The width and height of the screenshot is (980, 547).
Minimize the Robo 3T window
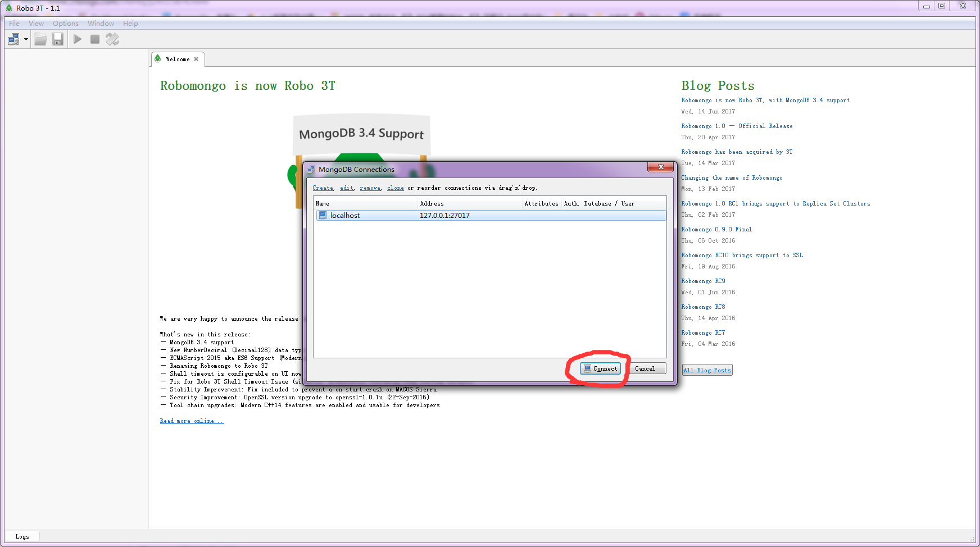(x=927, y=6)
